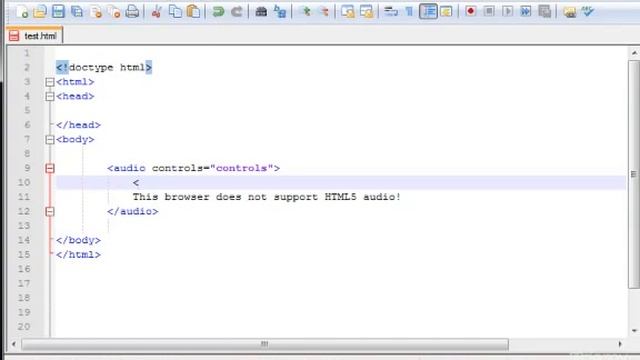Click "This browser does not support HTML5 audio!"

pyautogui.click(x=267, y=197)
